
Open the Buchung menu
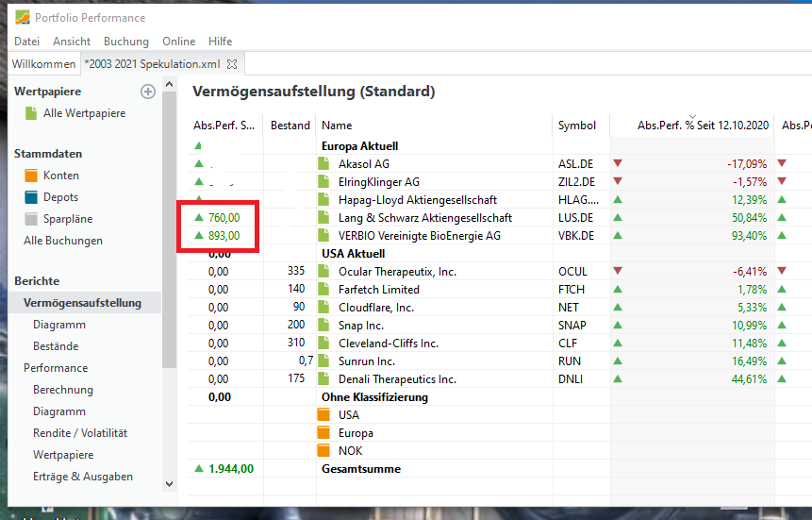[x=125, y=41]
